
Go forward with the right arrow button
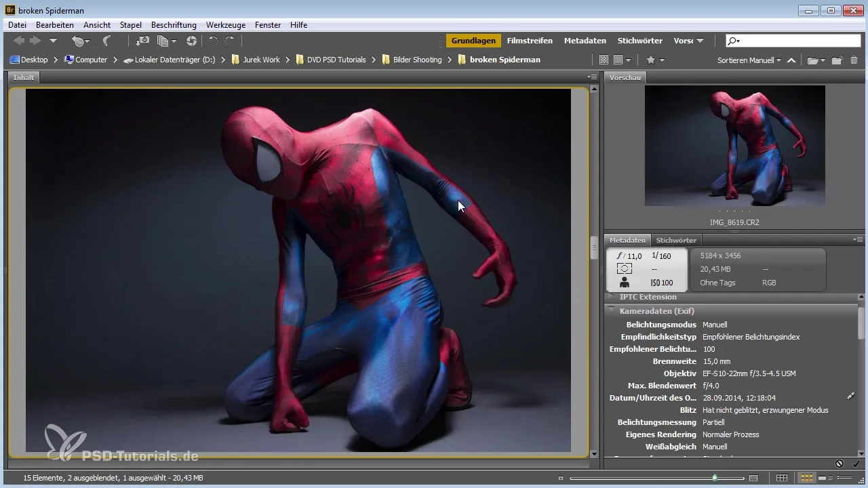tap(35, 41)
